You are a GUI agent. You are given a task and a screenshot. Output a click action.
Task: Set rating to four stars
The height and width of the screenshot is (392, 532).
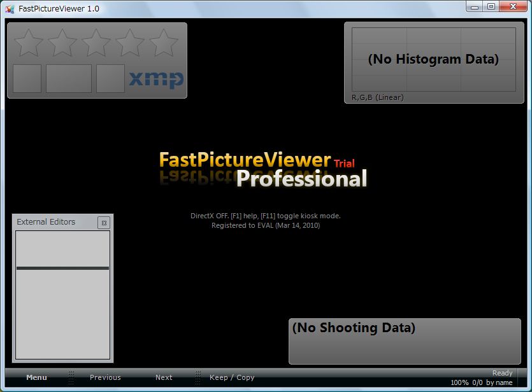(x=130, y=43)
